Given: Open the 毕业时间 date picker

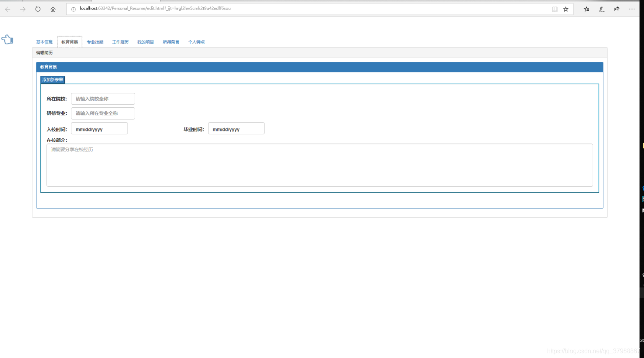Looking at the screenshot, I should [x=236, y=129].
